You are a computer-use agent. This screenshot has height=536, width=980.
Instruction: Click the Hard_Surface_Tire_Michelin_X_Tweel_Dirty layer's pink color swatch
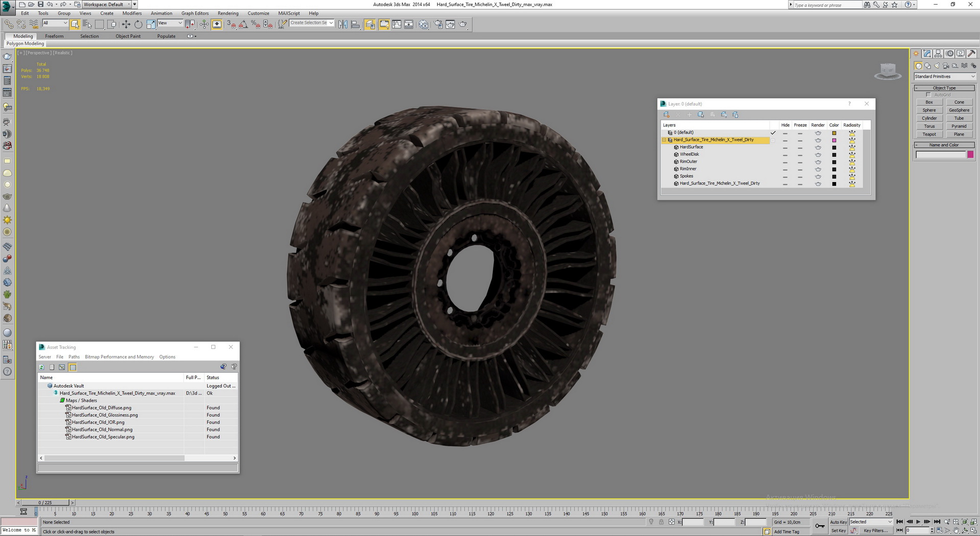[834, 140]
